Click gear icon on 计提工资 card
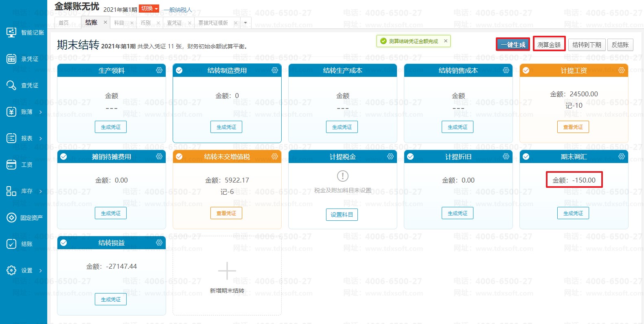 (622, 70)
